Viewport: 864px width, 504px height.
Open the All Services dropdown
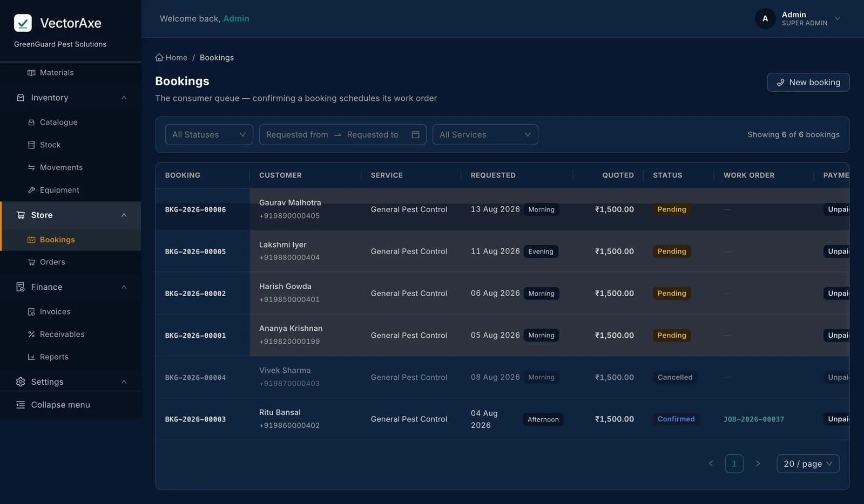tap(485, 135)
